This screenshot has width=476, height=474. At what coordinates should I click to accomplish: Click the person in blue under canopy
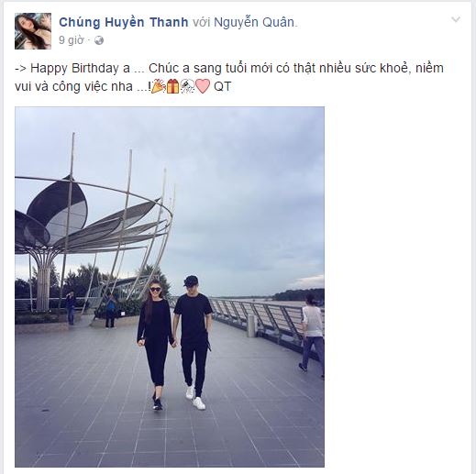110,310
